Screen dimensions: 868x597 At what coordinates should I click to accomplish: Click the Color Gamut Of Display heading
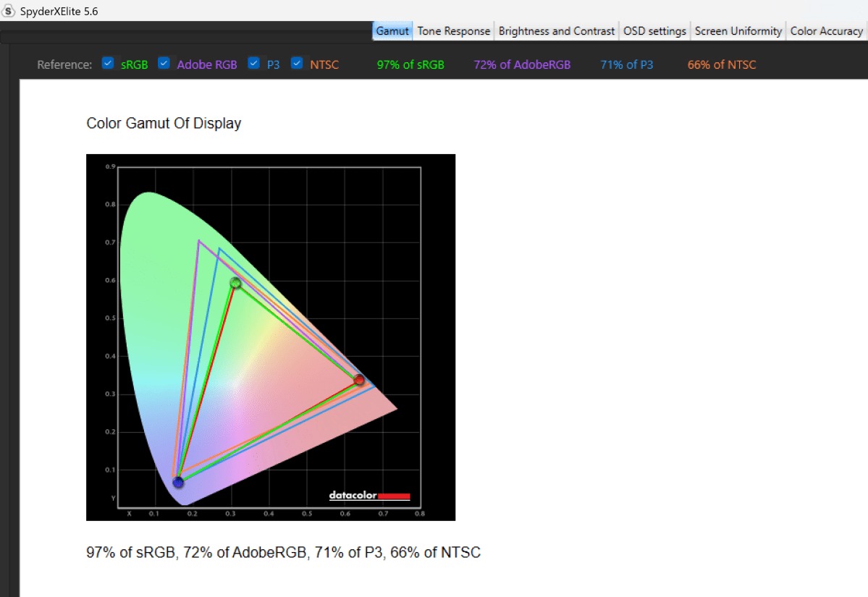[x=164, y=123]
